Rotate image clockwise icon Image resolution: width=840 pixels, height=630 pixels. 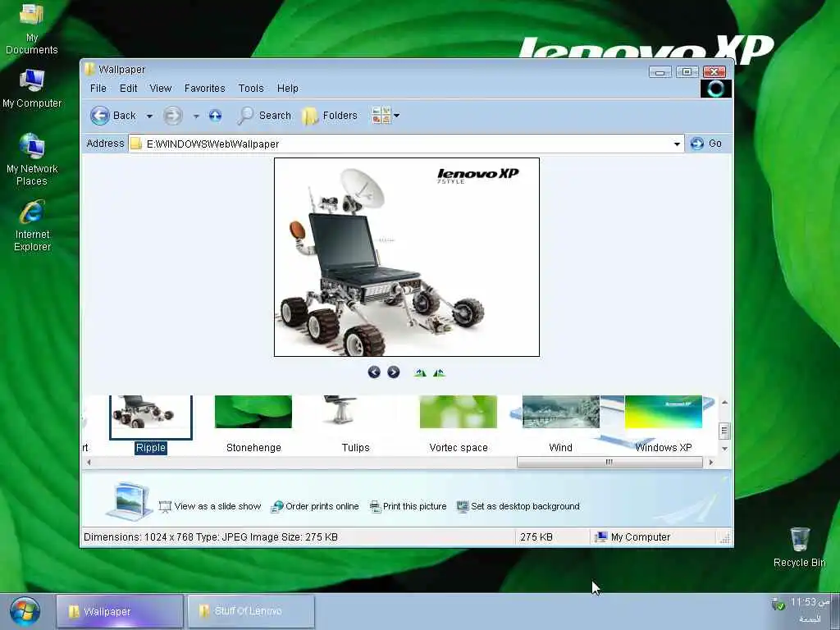tap(420, 372)
